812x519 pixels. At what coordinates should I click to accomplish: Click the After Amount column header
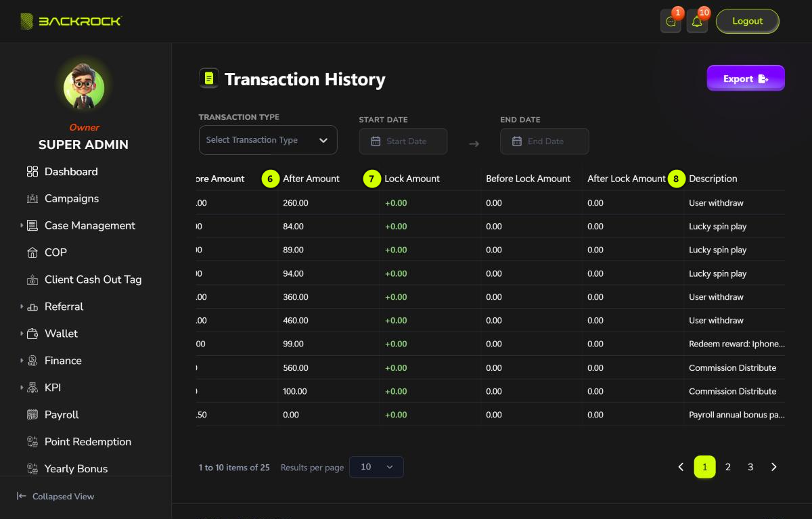(x=311, y=179)
